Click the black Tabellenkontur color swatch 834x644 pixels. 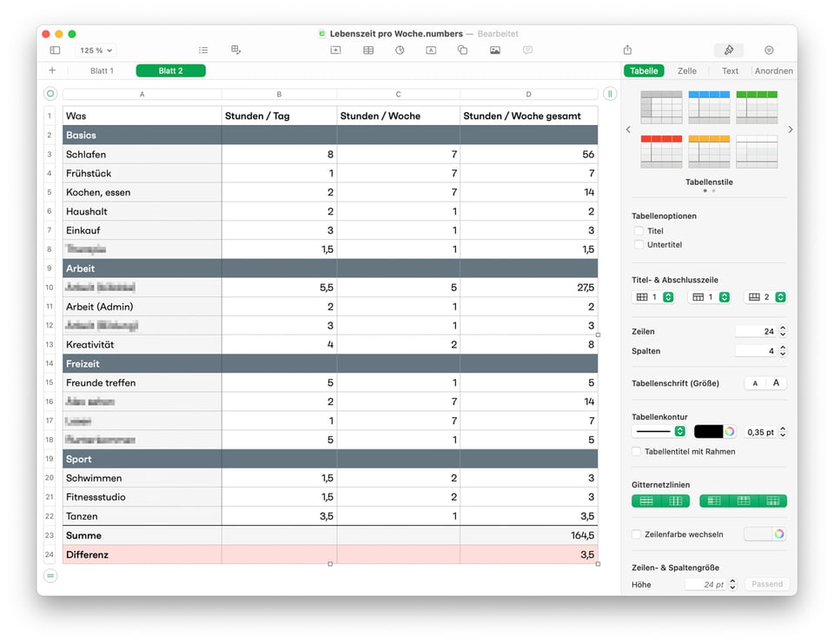coord(709,432)
